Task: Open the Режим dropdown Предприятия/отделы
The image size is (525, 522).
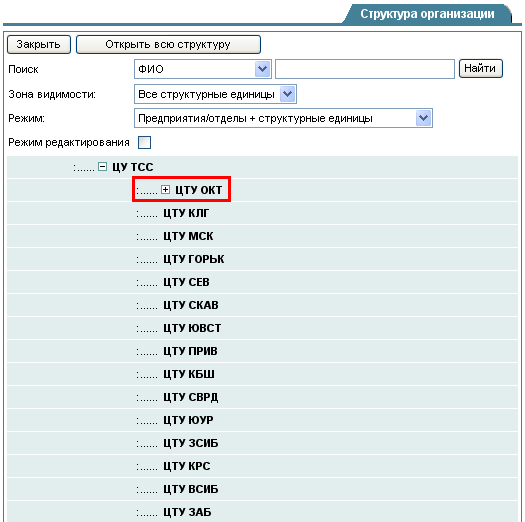Action: pyautogui.click(x=283, y=118)
